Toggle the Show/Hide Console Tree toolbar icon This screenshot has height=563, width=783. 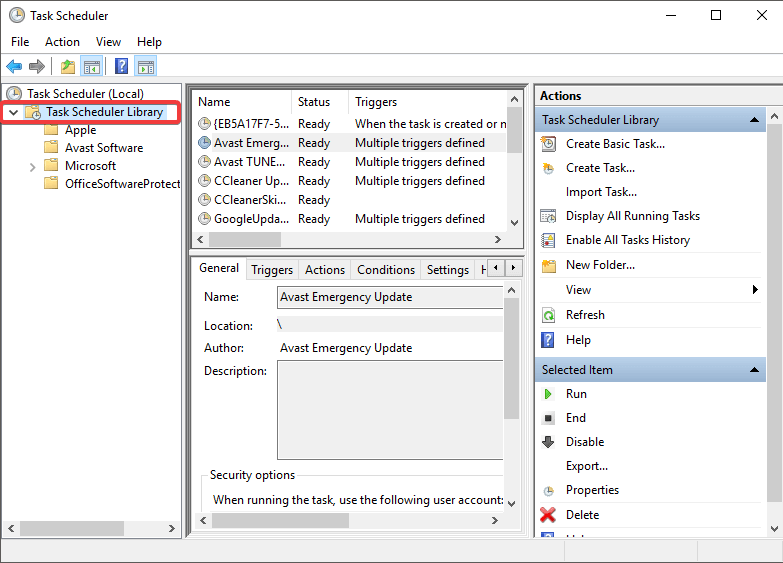click(91, 66)
